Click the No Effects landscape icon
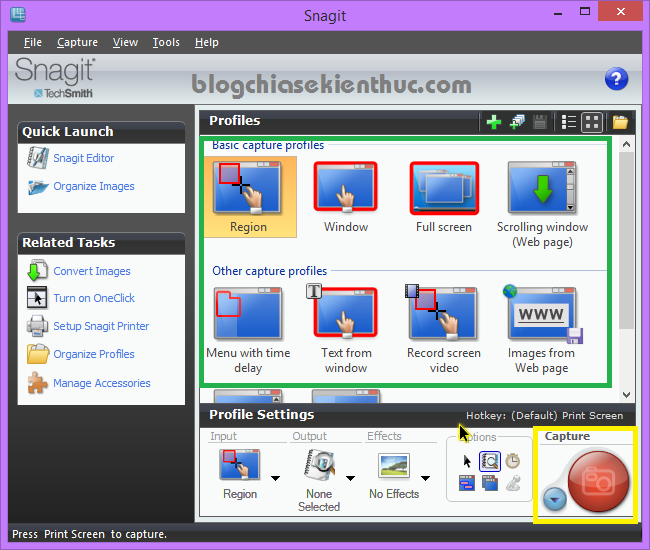 [394, 465]
